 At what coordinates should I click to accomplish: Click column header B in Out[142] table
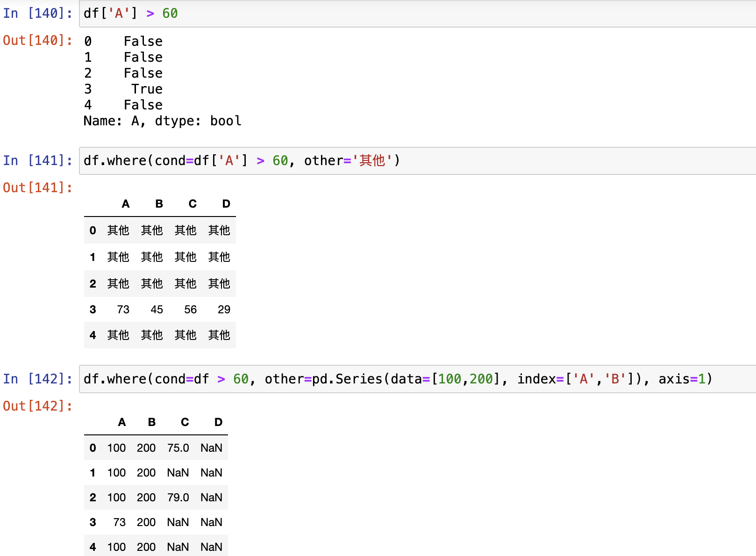coord(152,422)
